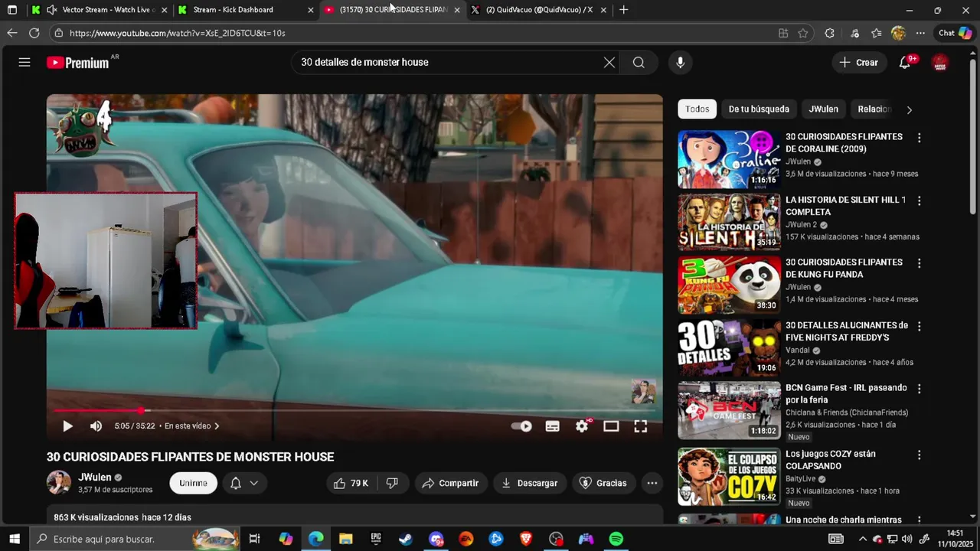
Task: Switch to QuidVacuo X browser tab
Action: pos(539,10)
